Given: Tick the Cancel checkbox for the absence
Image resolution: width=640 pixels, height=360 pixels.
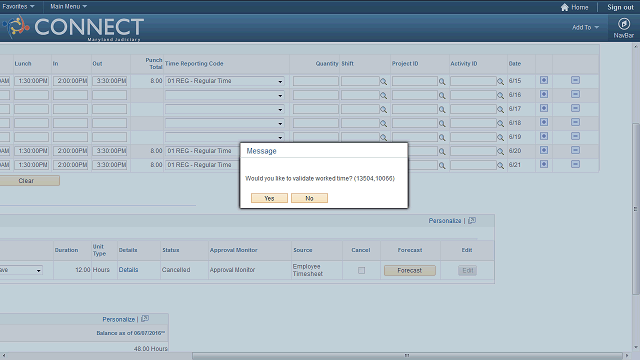Looking at the screenshot, I should pos(361,270).
